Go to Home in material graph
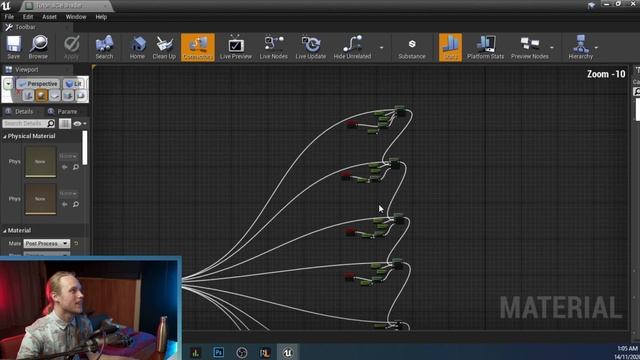 click(138, 47)
